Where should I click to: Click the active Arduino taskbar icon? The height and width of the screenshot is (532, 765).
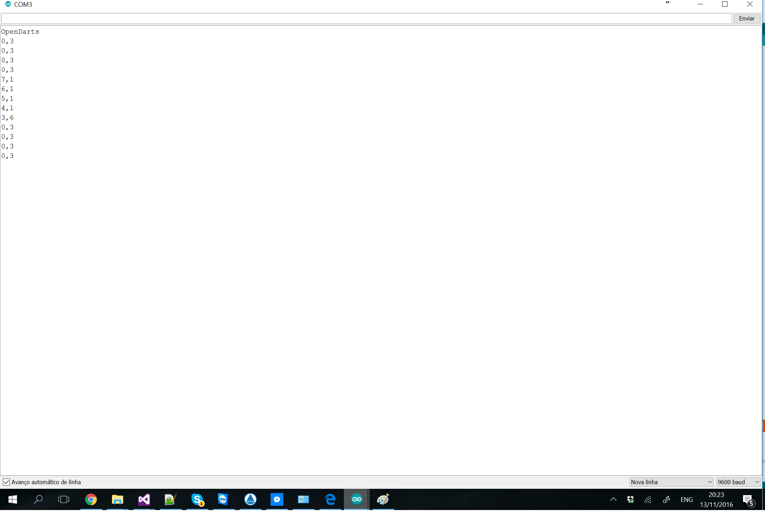(357, 499)
